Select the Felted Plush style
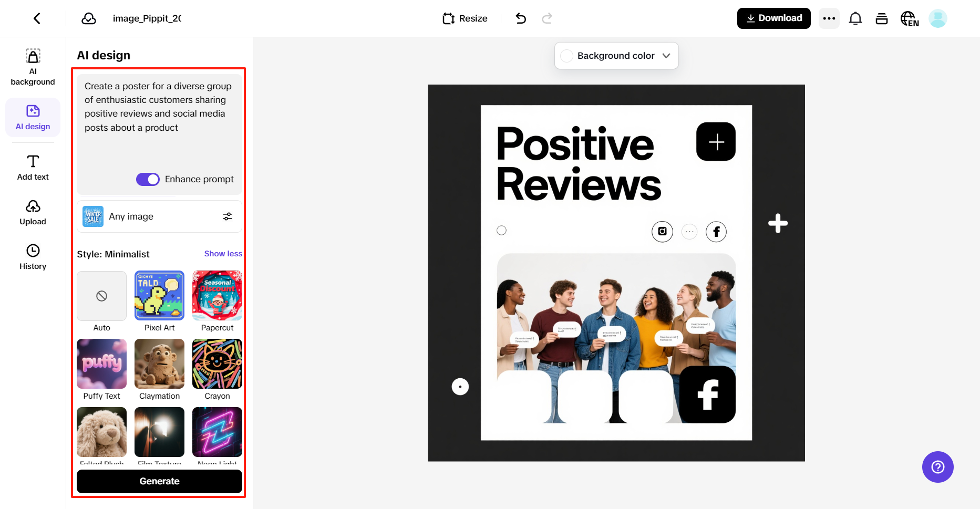The image size is (980, 509). tap(102, 432)
